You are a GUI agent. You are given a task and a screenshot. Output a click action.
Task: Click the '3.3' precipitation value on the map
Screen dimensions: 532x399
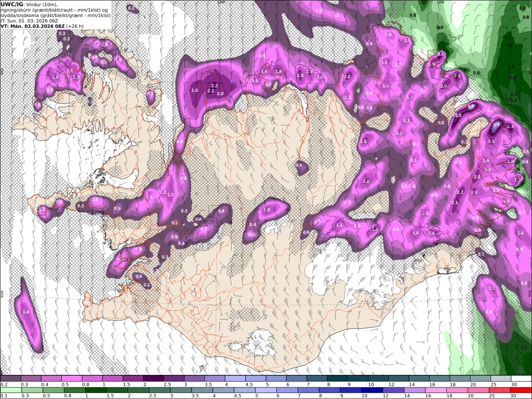(458, 115)
